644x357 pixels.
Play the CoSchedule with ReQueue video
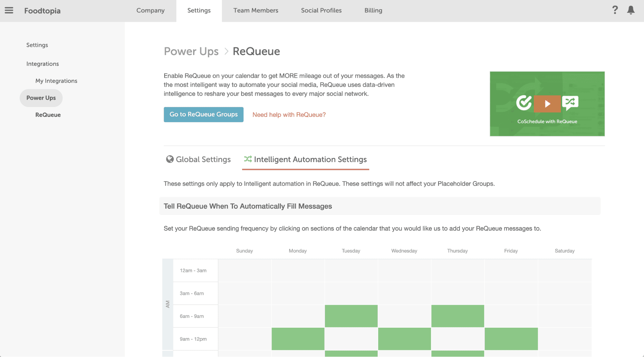pyautogui.click(x=547, y=104)
